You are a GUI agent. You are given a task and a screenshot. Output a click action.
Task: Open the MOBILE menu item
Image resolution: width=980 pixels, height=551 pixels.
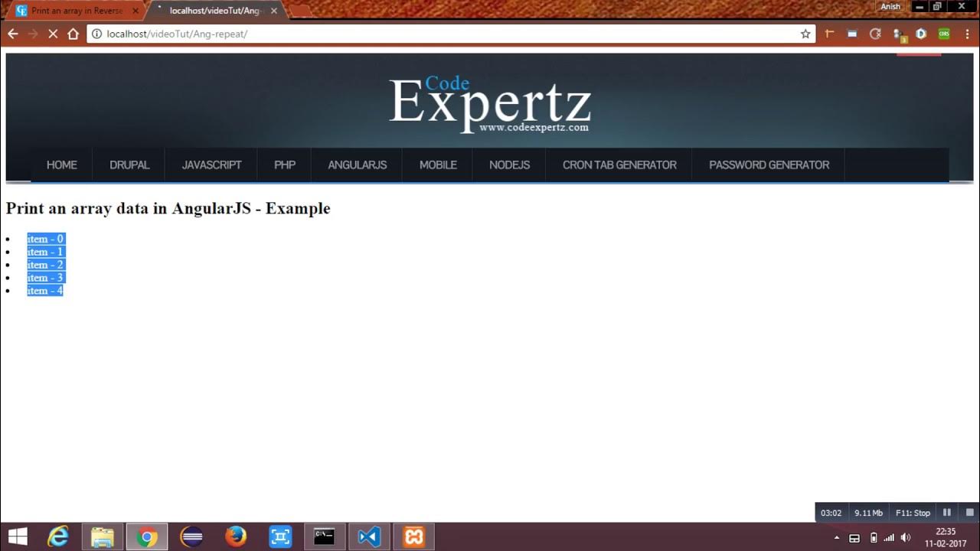[438, 165]
